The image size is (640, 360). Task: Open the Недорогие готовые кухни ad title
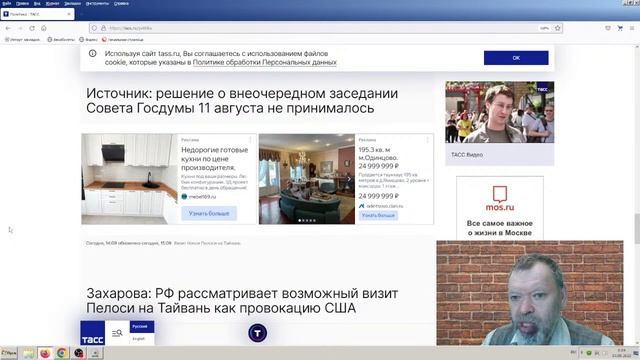[x=214, y=158]
